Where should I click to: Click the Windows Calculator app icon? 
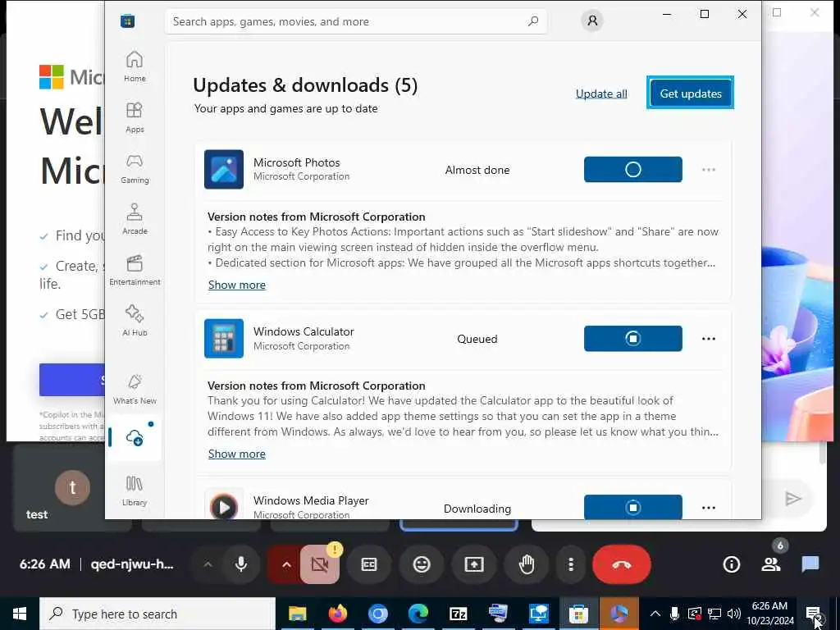pyautogui.click(x=224, y=339)
